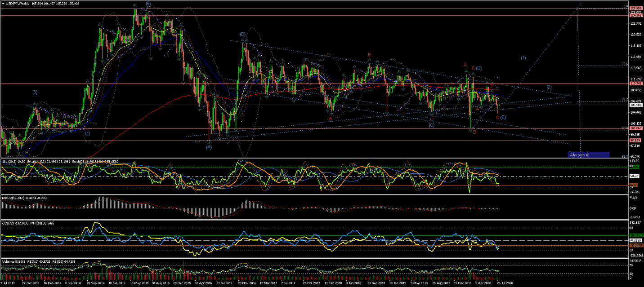Select the 23.6 Fibonacci level label
The image size is (644, 287).
[624, 64]
